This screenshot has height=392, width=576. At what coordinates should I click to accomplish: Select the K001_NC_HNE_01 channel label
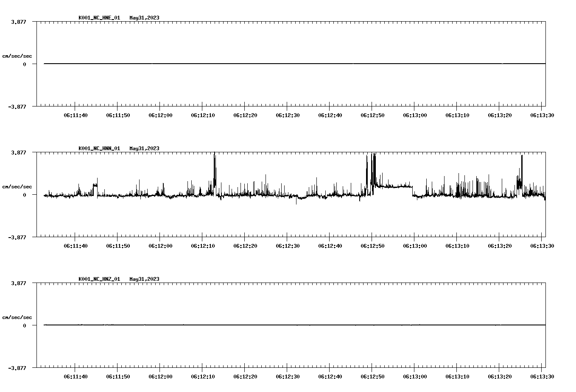point(98,18)
